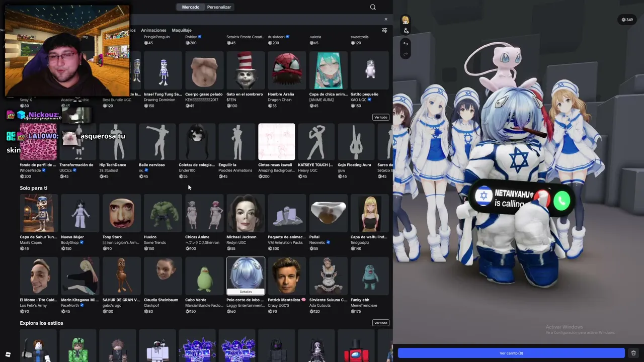This screenshot has height=362, width=644.
Task: Select the Coletas de colegiala hair
Action: pos(197,142)
